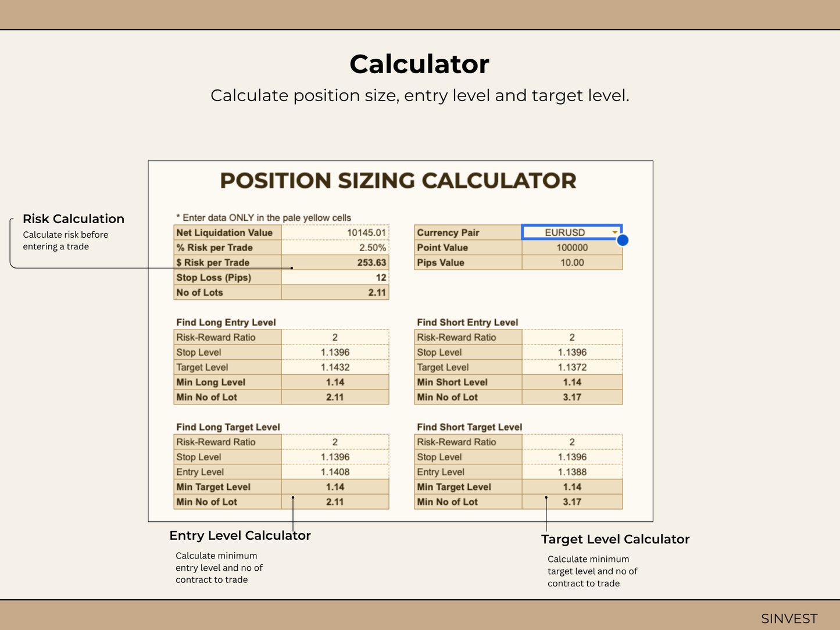Click Min No of Lot value under Short Target Level
The height and width of the screenshot is (630, 840).
click(x=572, y=502)
